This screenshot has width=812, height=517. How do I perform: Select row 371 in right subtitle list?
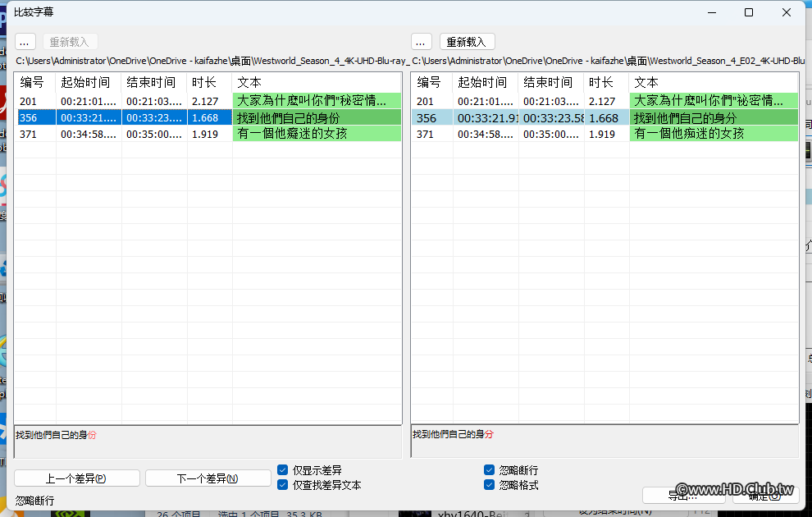(x=604, y=134)
